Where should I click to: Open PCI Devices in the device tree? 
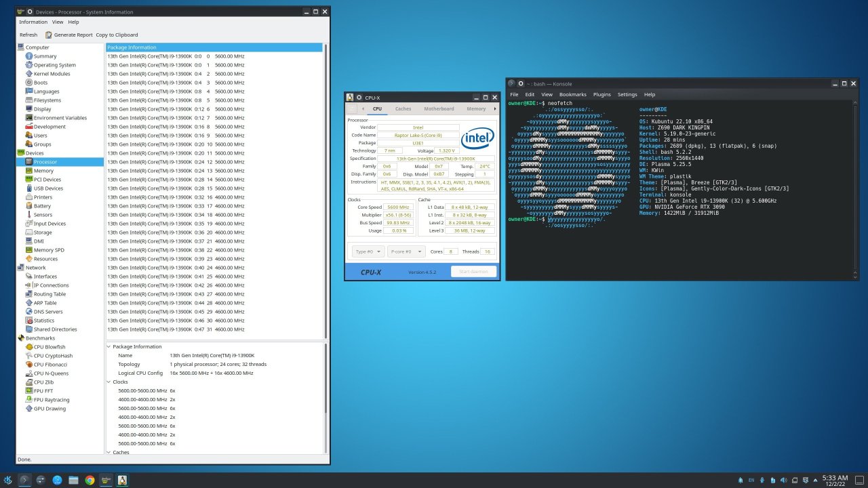click(47, 180)
